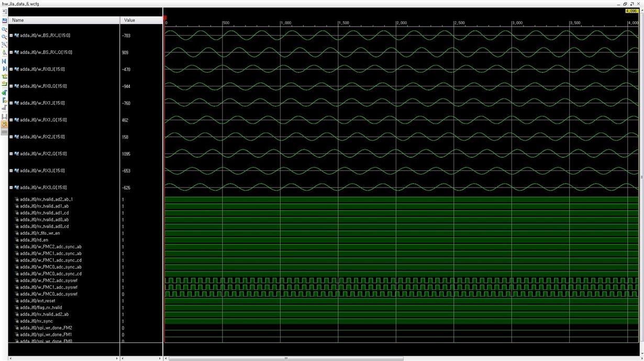Viewport: 644px width, 361px height.
Task: Select the hw_ila_data_6.wcfg tab title
Action: [20, 4]
